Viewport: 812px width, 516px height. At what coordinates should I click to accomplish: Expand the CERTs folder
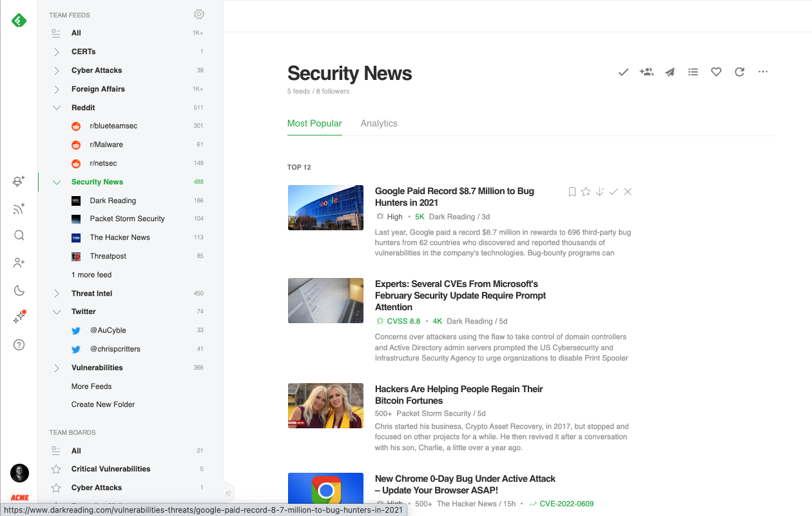(57, 52)
